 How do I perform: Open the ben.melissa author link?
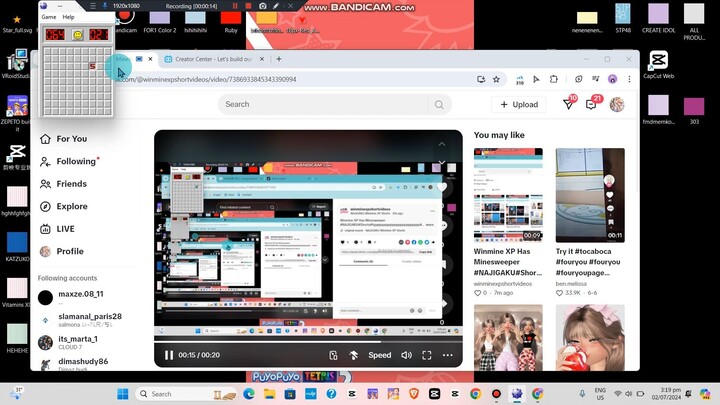click(571, 284)
